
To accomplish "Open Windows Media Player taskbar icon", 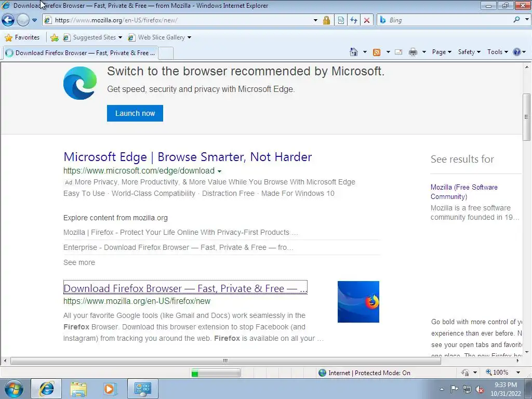I will (x=110, y=389).
